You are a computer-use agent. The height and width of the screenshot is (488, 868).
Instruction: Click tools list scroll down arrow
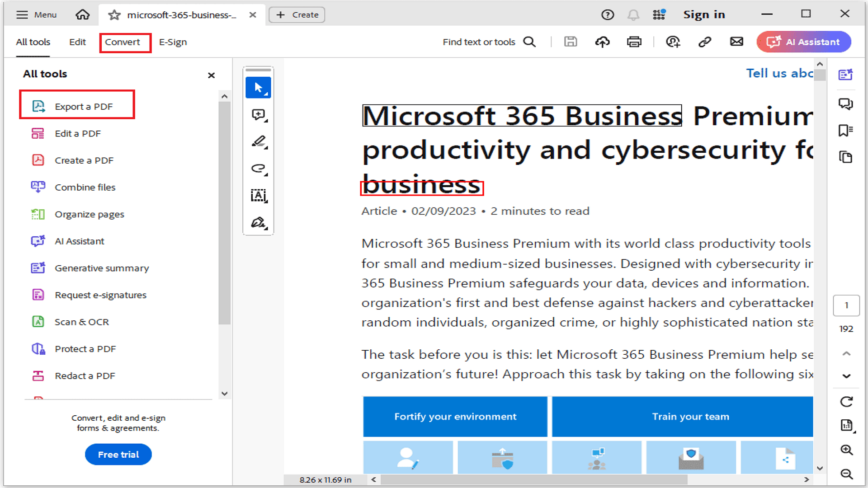click(x=224, y=394)
